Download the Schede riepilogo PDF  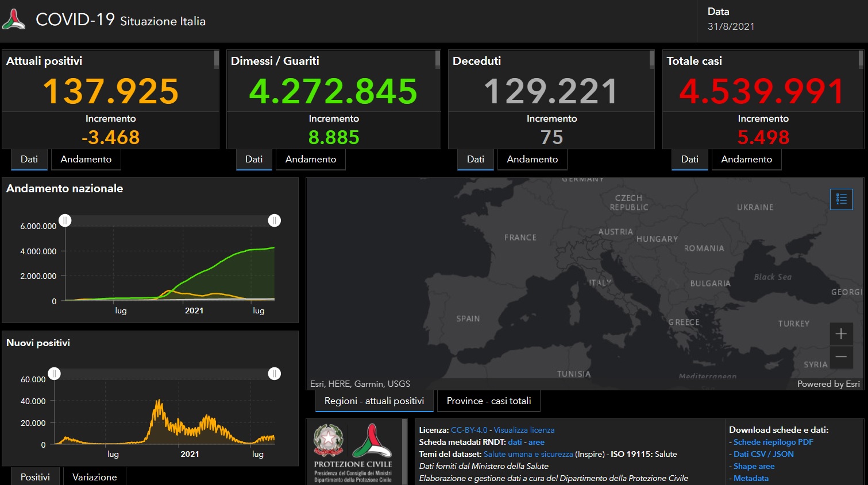(773, 442)
